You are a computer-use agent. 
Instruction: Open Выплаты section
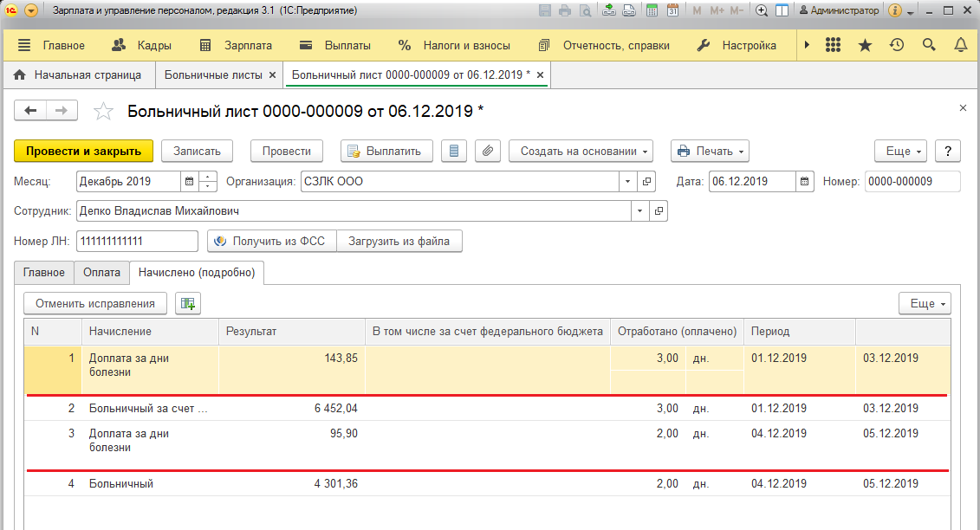pos(347,45)
